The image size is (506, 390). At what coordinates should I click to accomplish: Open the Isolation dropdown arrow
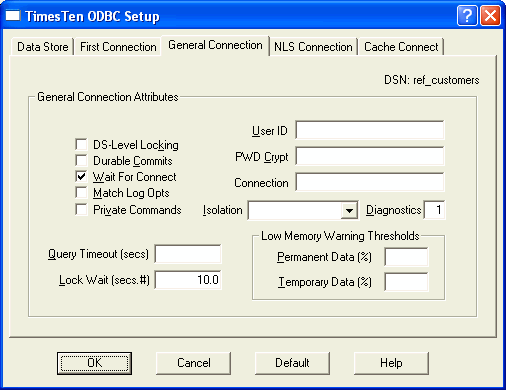click(349, 210)
